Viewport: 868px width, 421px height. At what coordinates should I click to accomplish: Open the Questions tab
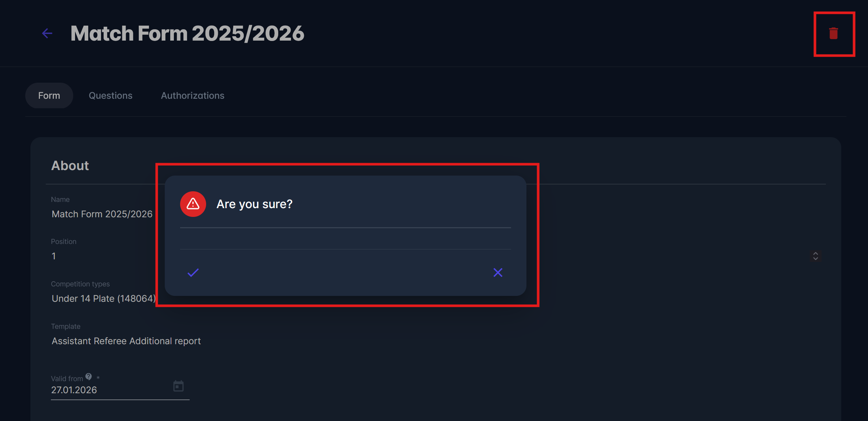[111, 95]
